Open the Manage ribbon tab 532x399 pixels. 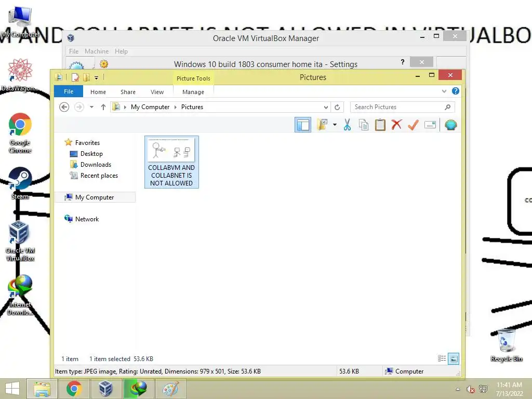(x=193, y=92)
